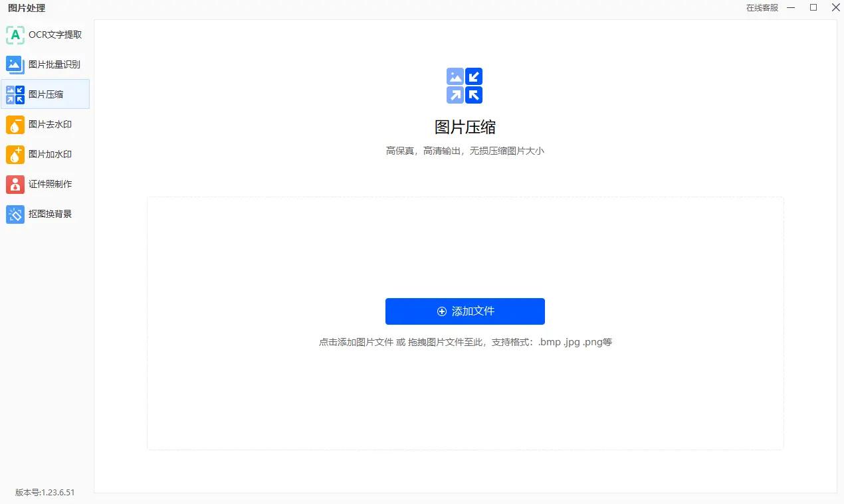844x504 pixels.
Task: Click the 图片压缩 page heading
Action: 465,127
